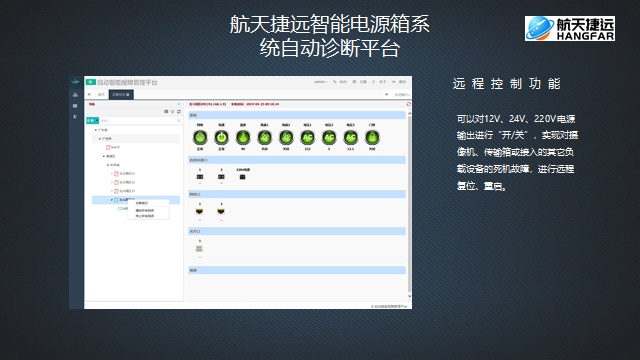640x360 pixels.
Task: Close the device status tab
Action: point(128,95)
